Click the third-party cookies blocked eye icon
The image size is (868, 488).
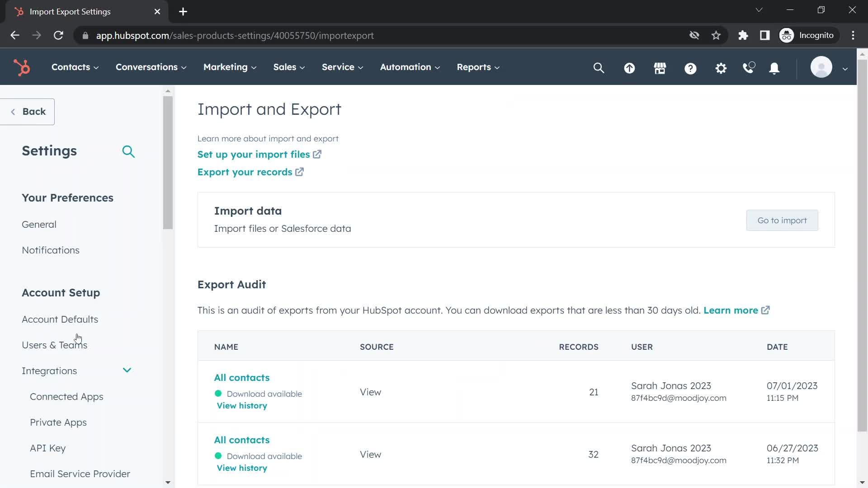(694, 35)
